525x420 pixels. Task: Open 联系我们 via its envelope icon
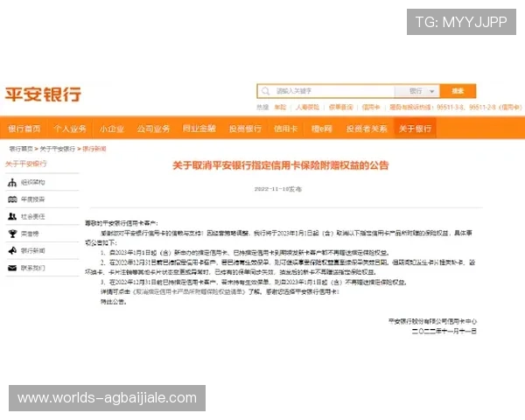(x=12, y=268)
